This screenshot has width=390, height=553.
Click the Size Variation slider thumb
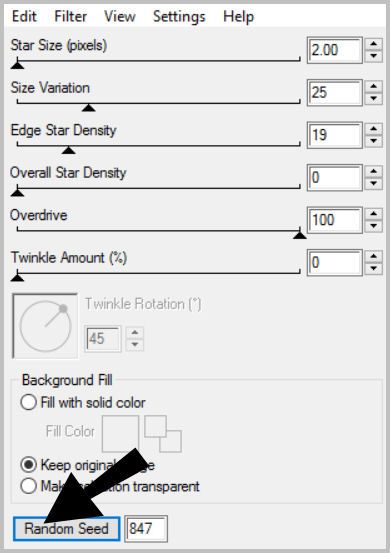89,107
